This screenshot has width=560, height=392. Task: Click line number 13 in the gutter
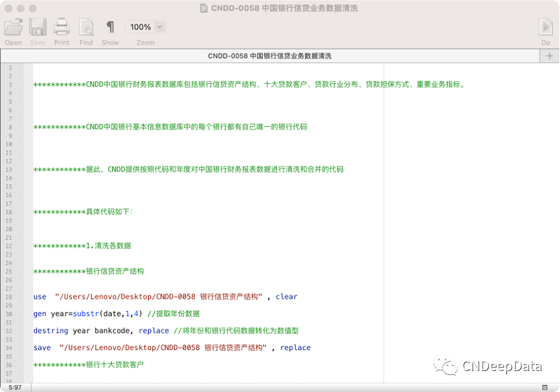tap(9, 169)
